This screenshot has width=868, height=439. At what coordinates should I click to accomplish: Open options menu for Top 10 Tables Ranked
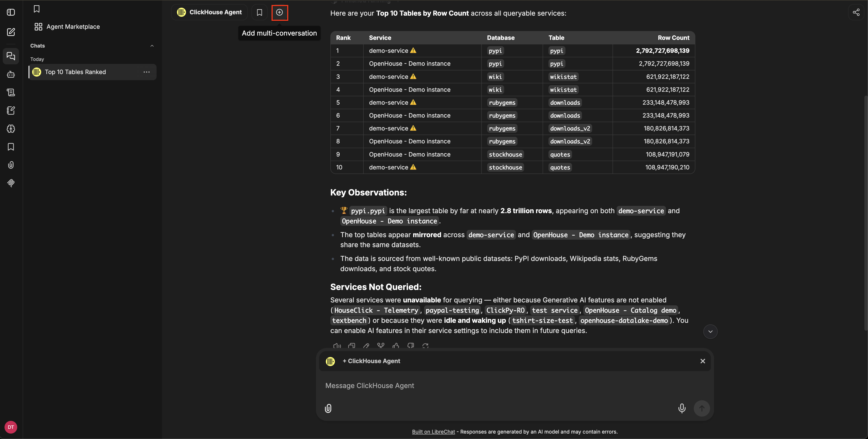tap(147, 72)
